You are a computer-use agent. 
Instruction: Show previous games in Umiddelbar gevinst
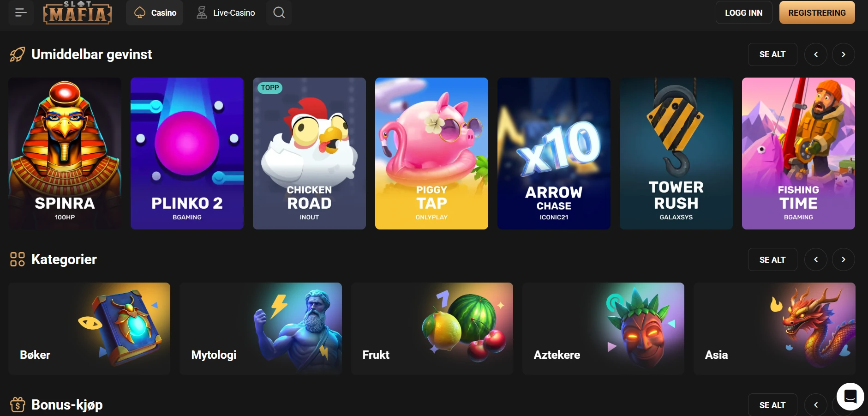click(816, 54)
